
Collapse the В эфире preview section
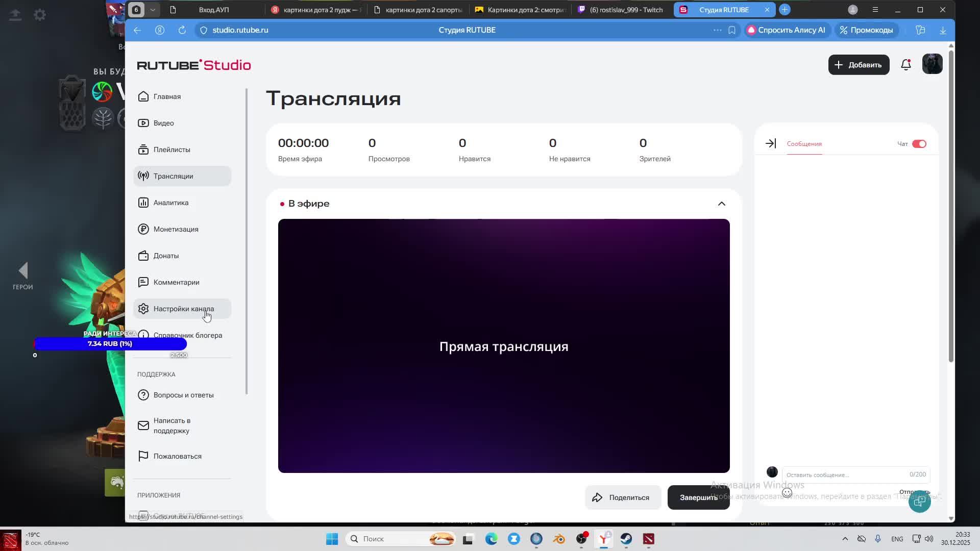721,203
